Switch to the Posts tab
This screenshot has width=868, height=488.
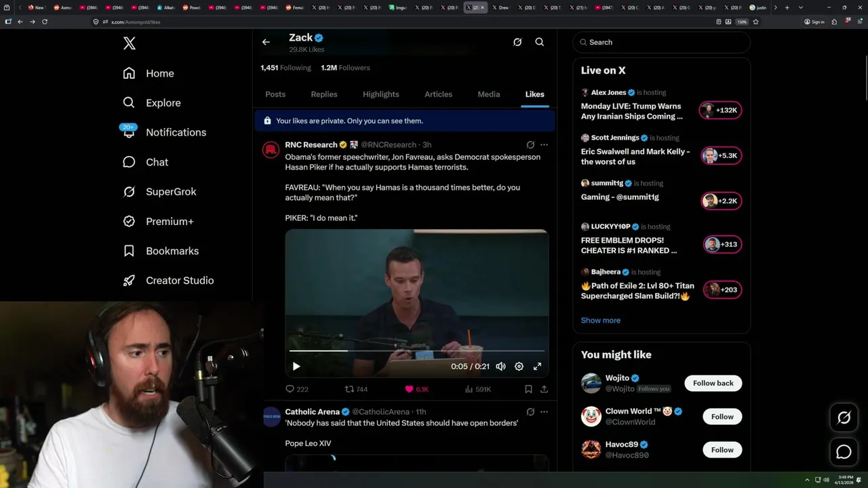(x=275, y=94)
